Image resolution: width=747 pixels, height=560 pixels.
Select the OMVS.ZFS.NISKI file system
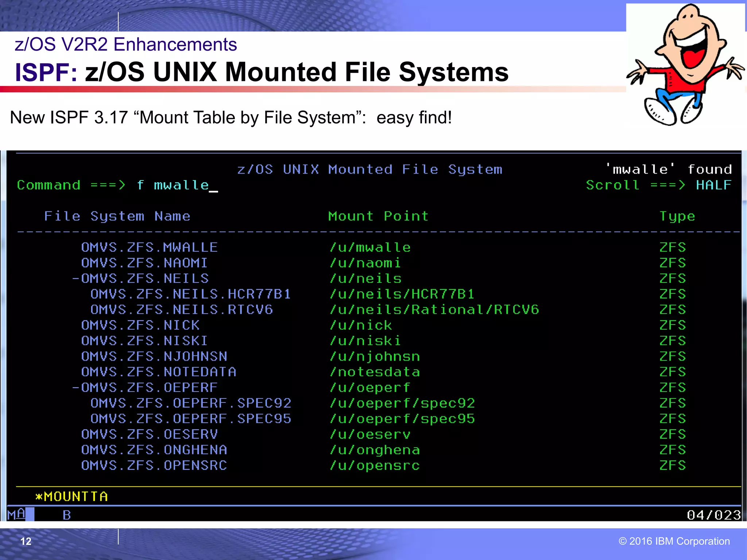[x=144, y=341]
